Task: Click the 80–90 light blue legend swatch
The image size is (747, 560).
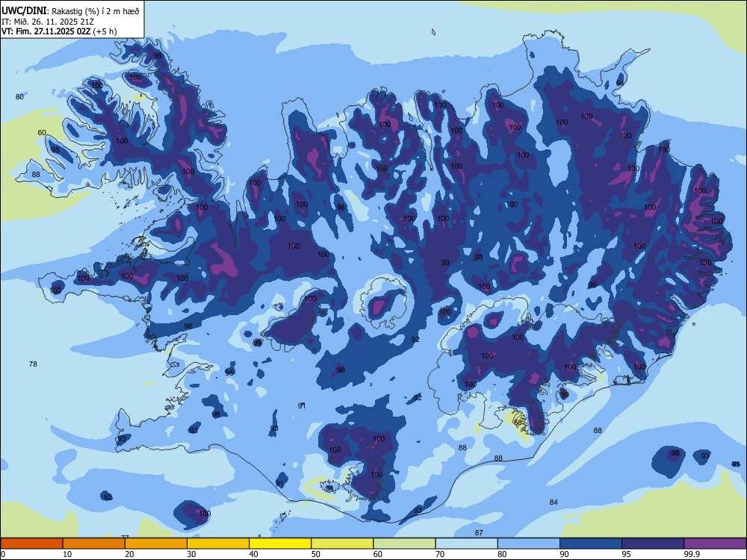Action: click(529, 544)
